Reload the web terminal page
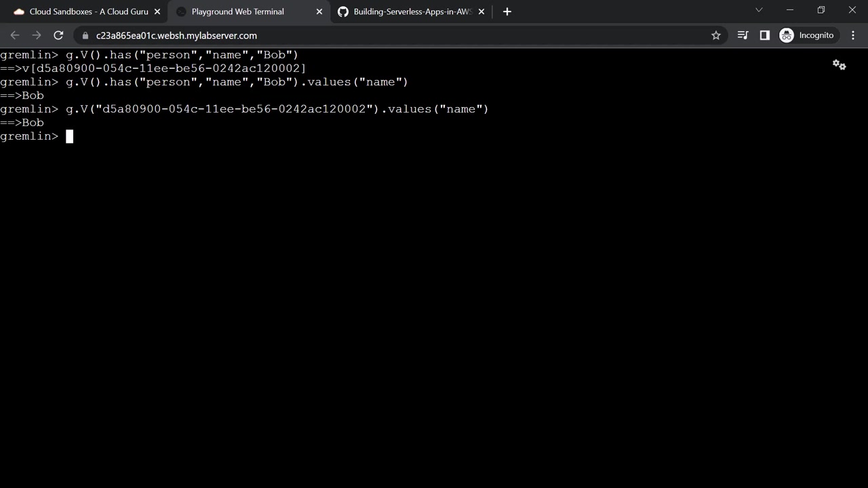The width and height of the screenshot is (868, 488). point(58,35)
